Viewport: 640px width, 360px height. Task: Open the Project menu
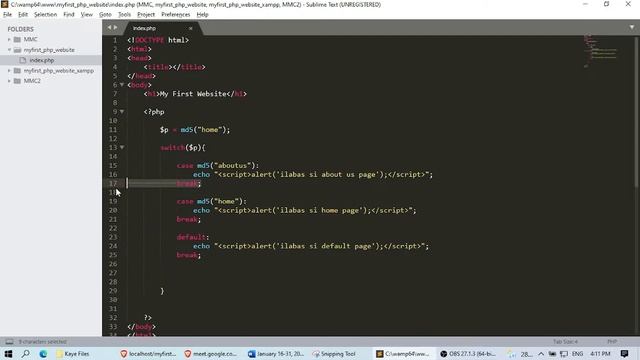[x=146, y=14]
